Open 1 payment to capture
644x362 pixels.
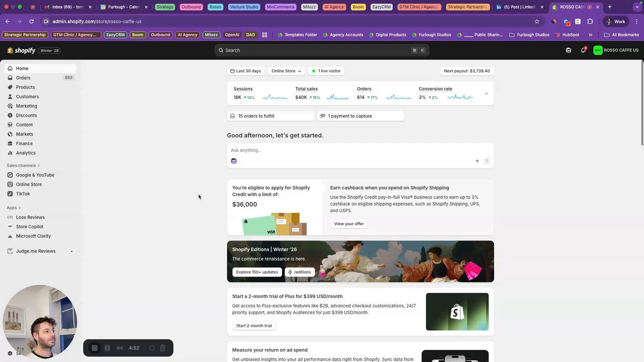(x=360, y=116)
